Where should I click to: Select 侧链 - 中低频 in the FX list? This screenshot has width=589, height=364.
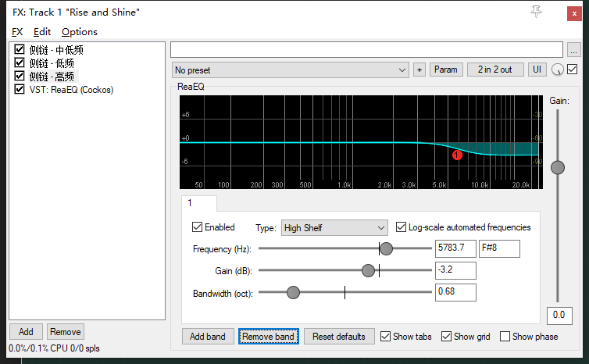(56, 49)
